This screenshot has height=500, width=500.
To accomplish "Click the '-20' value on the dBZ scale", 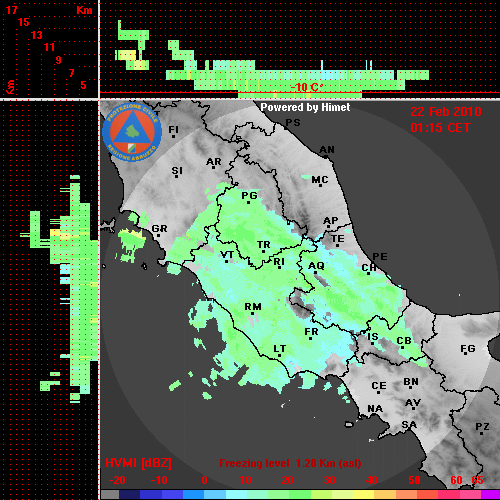I will point(117,480).
